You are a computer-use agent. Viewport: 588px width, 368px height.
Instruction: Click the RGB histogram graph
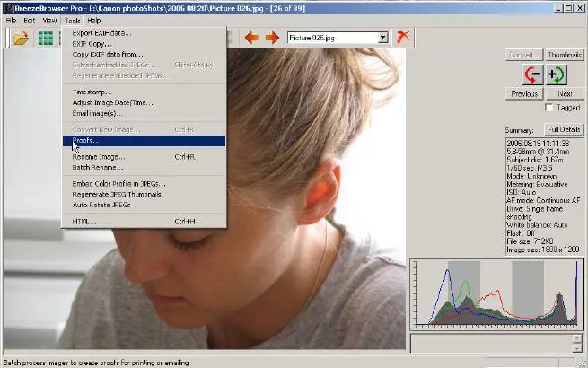pos(496,294)
